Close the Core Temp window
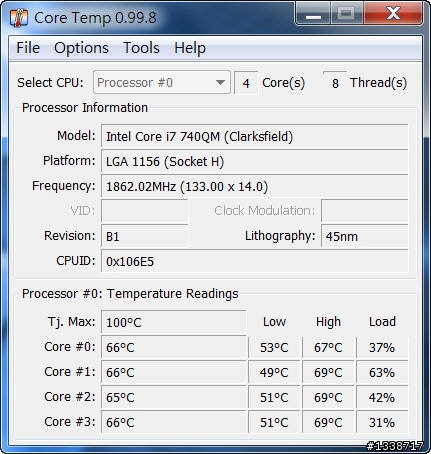The width and height of the screenshot is (431, 454). click(393, 13)
